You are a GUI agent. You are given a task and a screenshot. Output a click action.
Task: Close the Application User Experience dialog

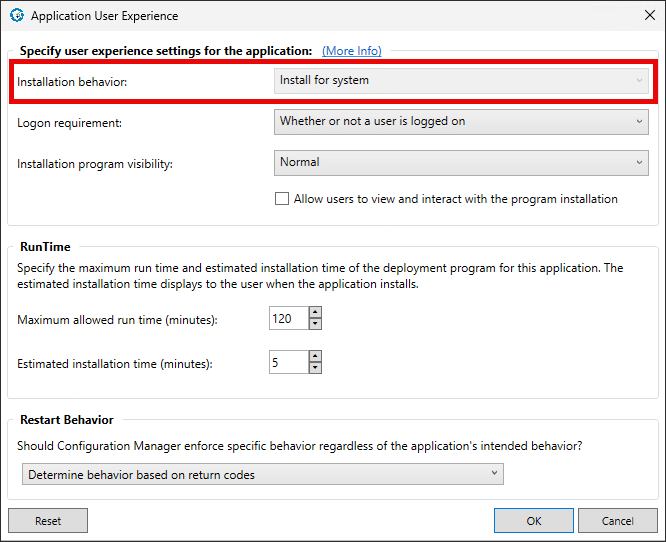point(649,16)
